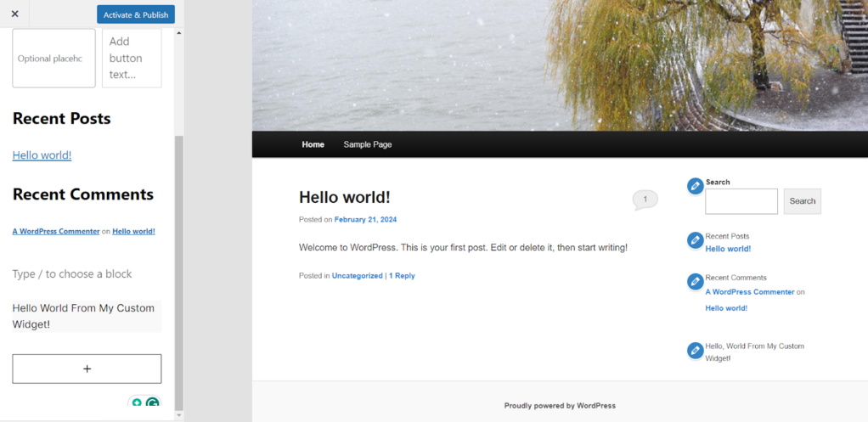This screenshot has width=868, height=422.
Task: Click the A WordPress Commenter link in the sidebar
Action: [750, 291]
